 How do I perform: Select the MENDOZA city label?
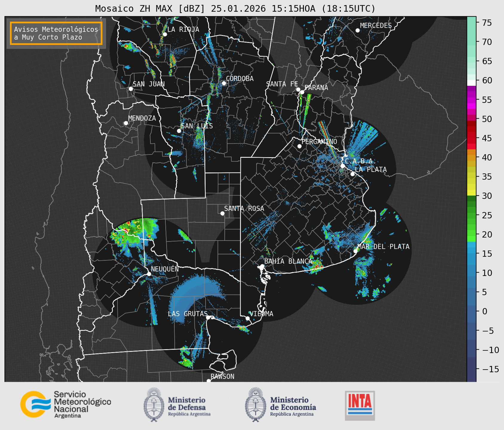142,118
